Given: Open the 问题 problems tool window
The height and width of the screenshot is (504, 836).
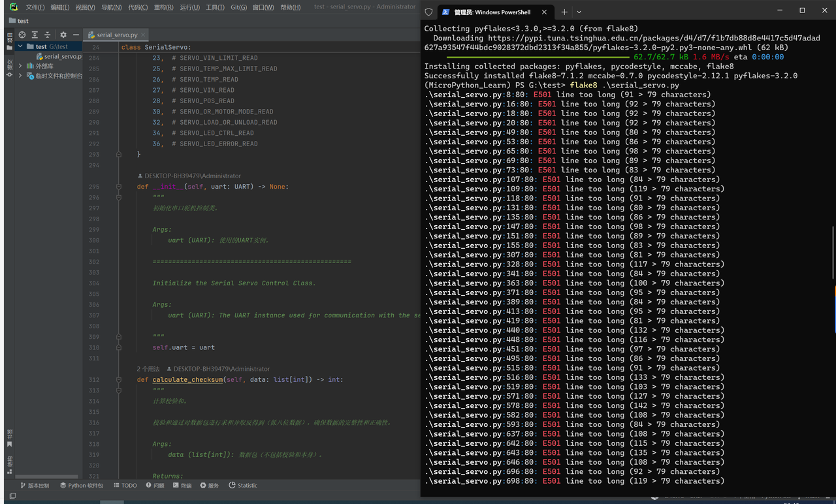Looking at the screenshot, I should [155, 486].
